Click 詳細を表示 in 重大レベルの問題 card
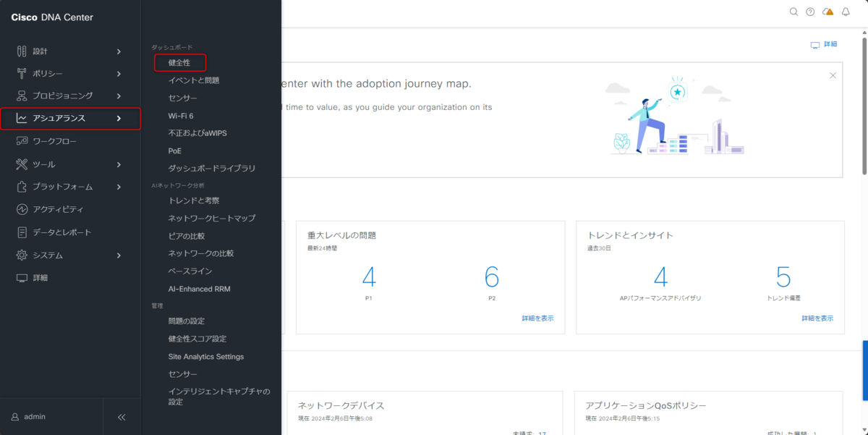 538,318
